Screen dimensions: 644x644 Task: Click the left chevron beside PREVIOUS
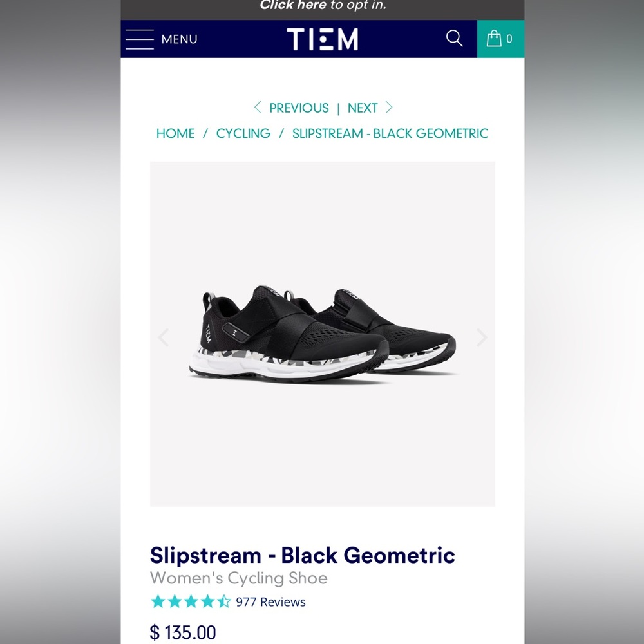point(256,108)
